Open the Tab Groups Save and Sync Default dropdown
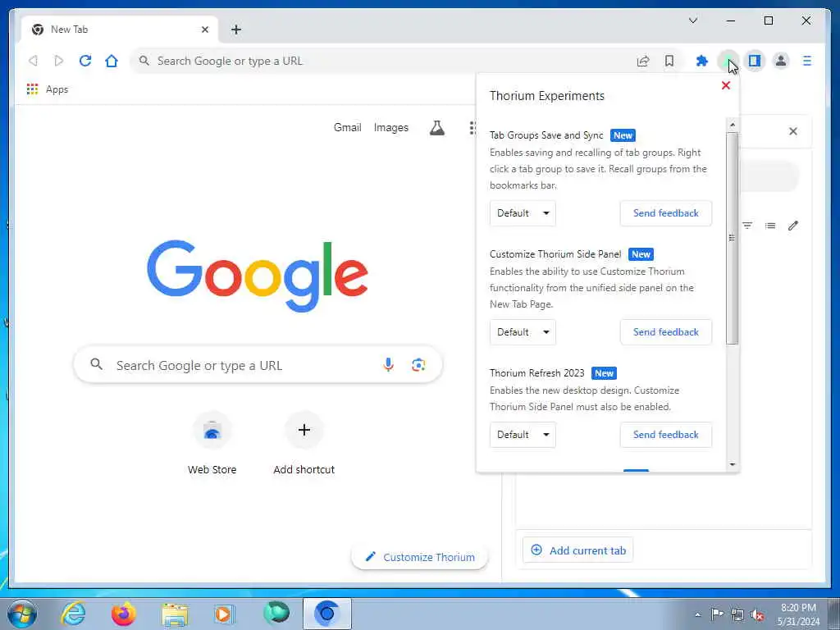Screen dimensions: 840x630 point(523,213)
